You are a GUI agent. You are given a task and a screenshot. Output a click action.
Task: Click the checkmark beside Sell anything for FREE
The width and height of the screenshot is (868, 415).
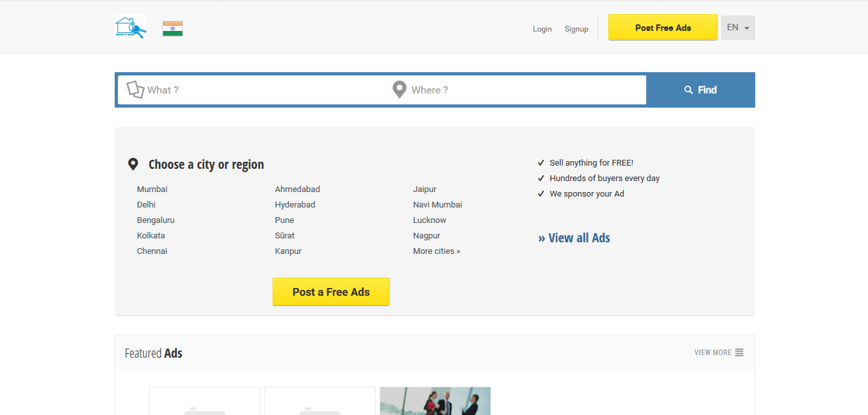541,162
